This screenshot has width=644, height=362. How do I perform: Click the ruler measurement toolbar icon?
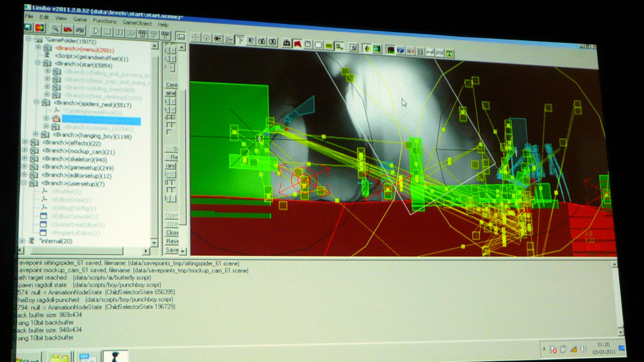click(x=229, y=39)
